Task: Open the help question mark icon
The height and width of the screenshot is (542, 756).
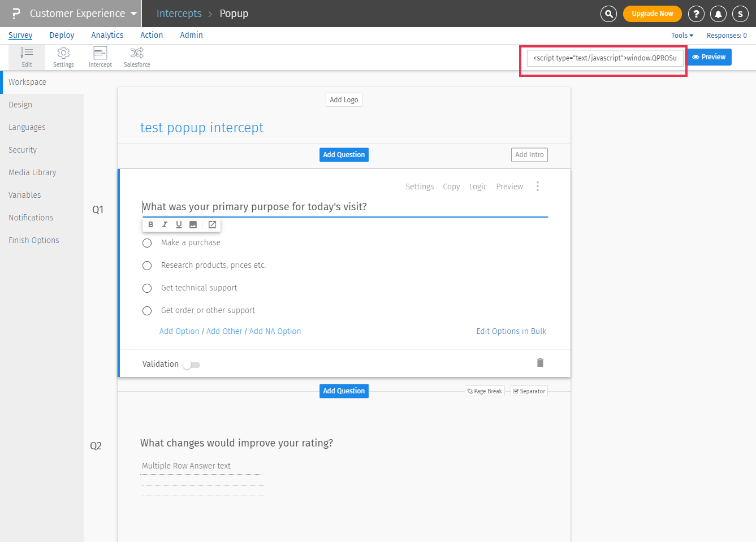Action: [x=696, y=14]
